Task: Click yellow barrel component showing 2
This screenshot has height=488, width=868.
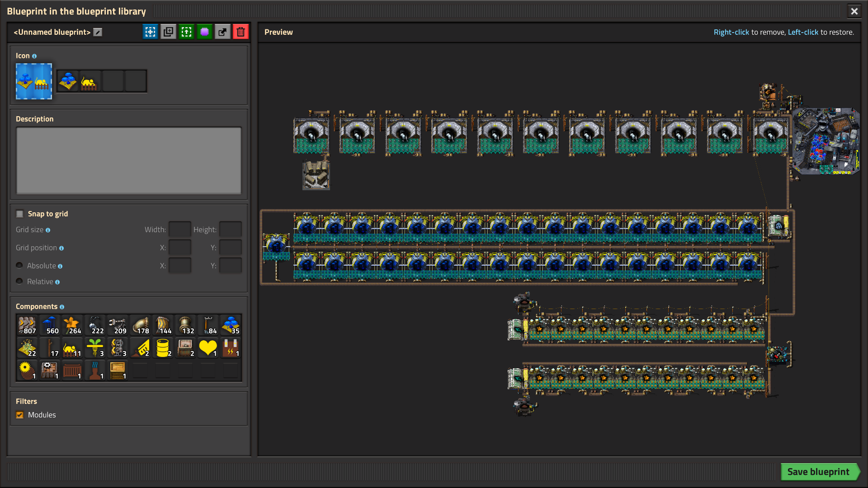Action: tap(163, 348)
